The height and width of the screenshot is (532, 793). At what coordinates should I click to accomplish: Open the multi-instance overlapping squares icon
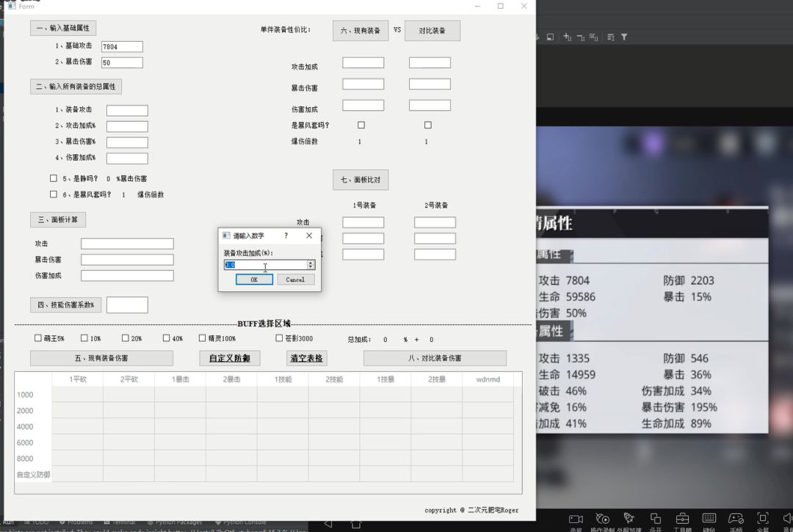click(x=656, y=518)
